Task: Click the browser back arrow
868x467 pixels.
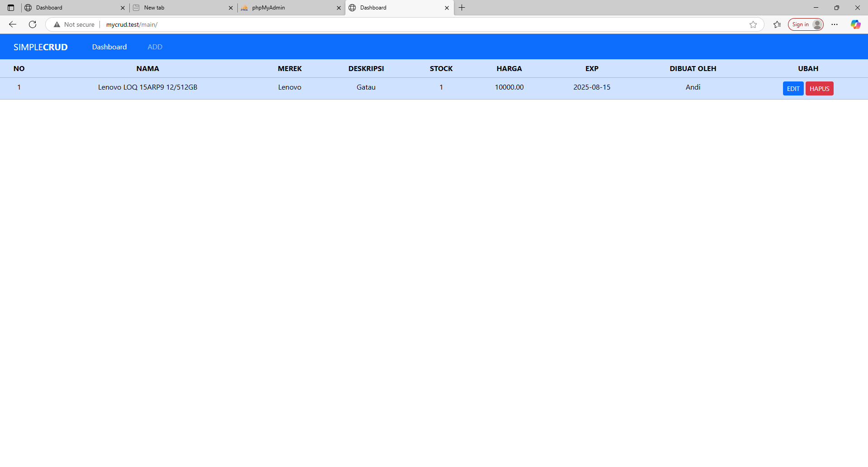Action: [13, 24]
